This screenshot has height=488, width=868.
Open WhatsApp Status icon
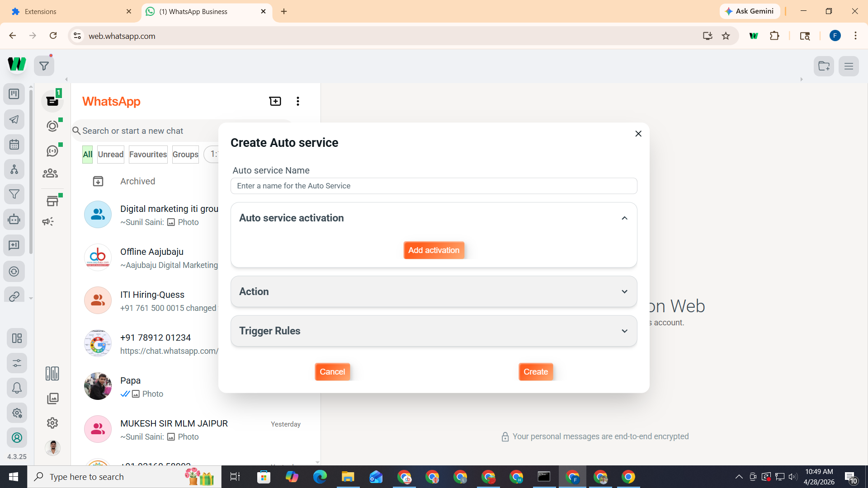[52, 126]
